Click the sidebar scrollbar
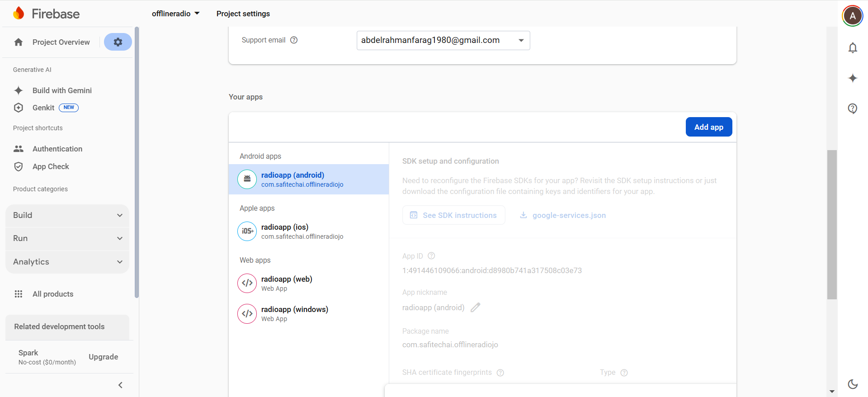The image size is (868, 397). point(137,163)
